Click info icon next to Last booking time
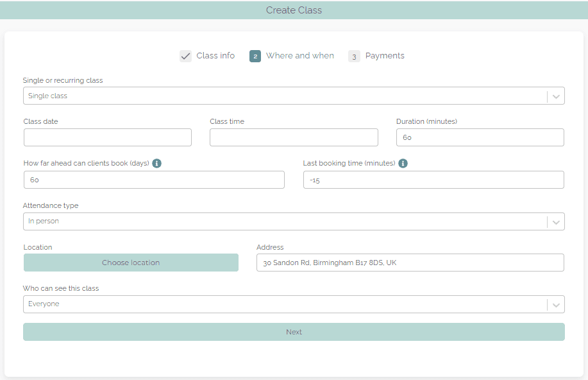 403,163
